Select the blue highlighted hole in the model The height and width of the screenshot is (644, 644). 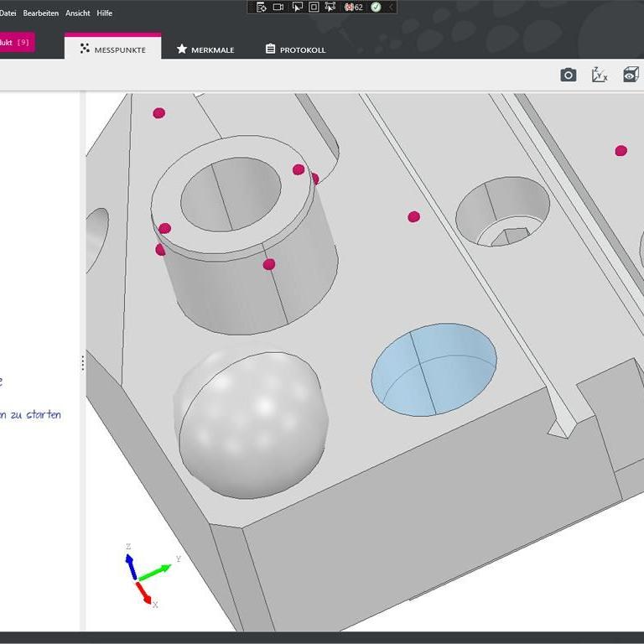(x=434, y=369)
